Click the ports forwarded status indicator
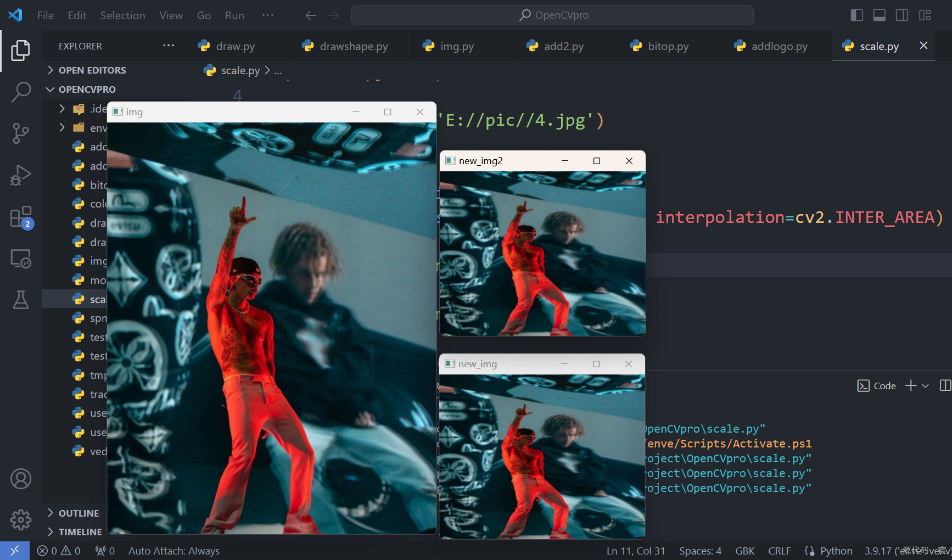The width and height of the screenshot is (952, 560). click(x=105, y=551)
